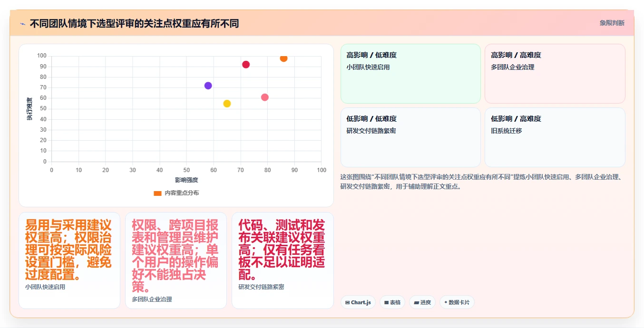This screenshot has width=644, height=328.
Task: Click the lightning icon beside the title
Action: click(x=22, y=23)
